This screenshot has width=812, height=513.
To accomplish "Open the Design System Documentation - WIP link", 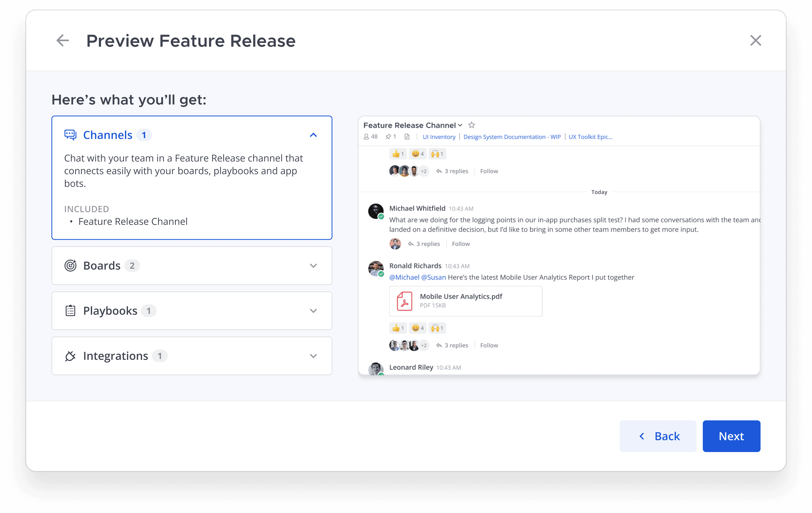I will pyautogui.click(x=511, y=137).
